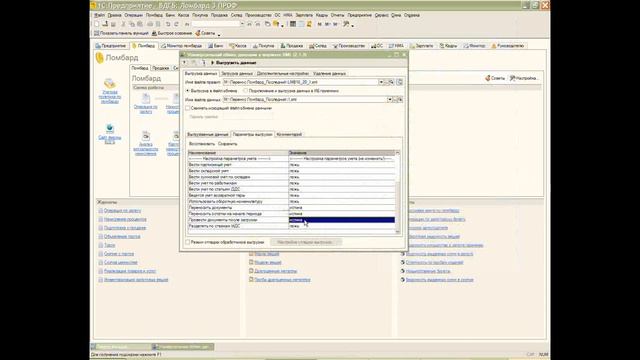Click the Redo toolbar icon
The image size is (640, 360).
point(176,24)
